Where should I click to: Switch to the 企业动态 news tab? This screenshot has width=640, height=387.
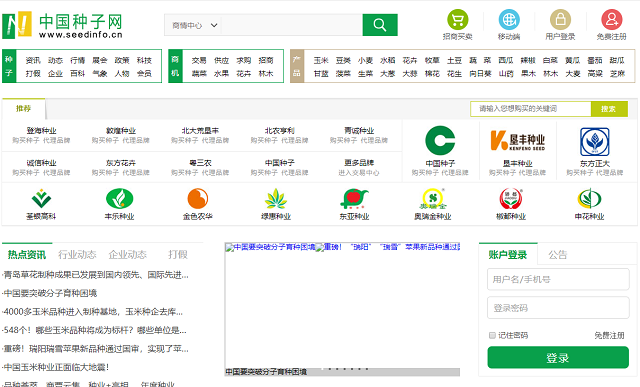point(127,255)
